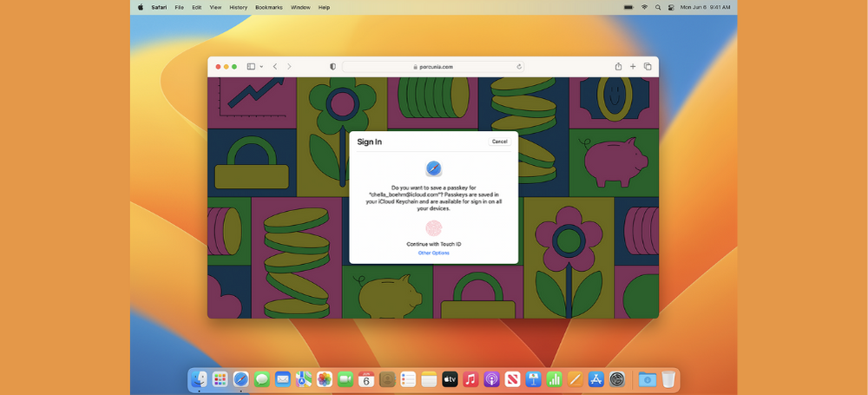Open Maps from the Dock
Image resolution: width=868 pixels, height=395 pixels.
pyautogui.click(x=303, y=379)
